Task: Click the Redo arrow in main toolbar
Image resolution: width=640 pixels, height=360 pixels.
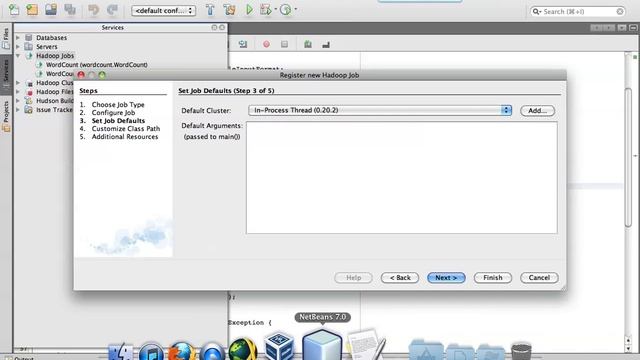Action: click(x=112, y=9)
